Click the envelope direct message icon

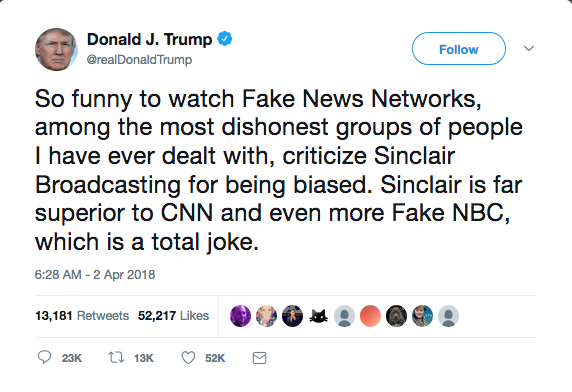pyautogui.click(x=259, y=358)
